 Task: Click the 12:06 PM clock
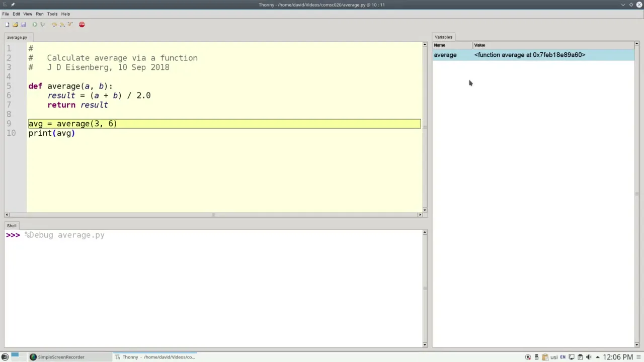click(x=618, y=357)
